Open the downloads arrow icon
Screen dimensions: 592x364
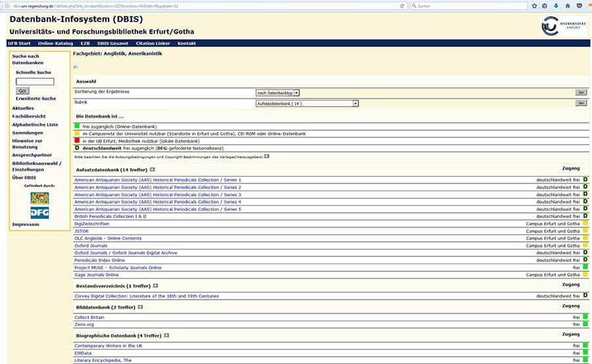point(556,6)
